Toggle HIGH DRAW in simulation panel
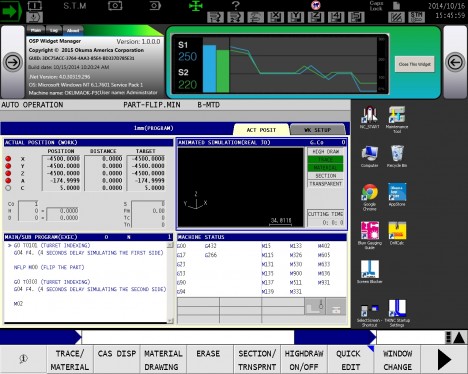Viewport: 468px width, 374px height. coord(326,152)
